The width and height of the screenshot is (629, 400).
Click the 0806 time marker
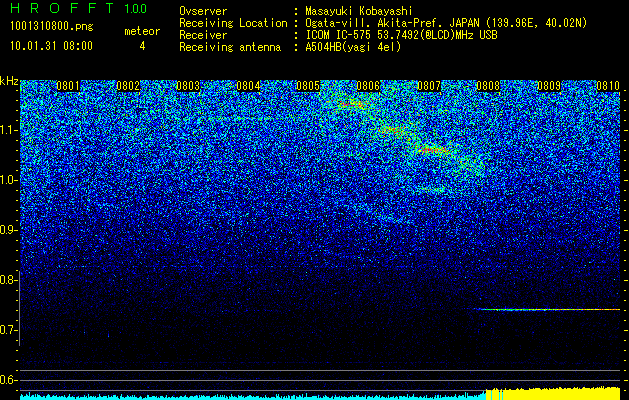click(x=368, y=86)
